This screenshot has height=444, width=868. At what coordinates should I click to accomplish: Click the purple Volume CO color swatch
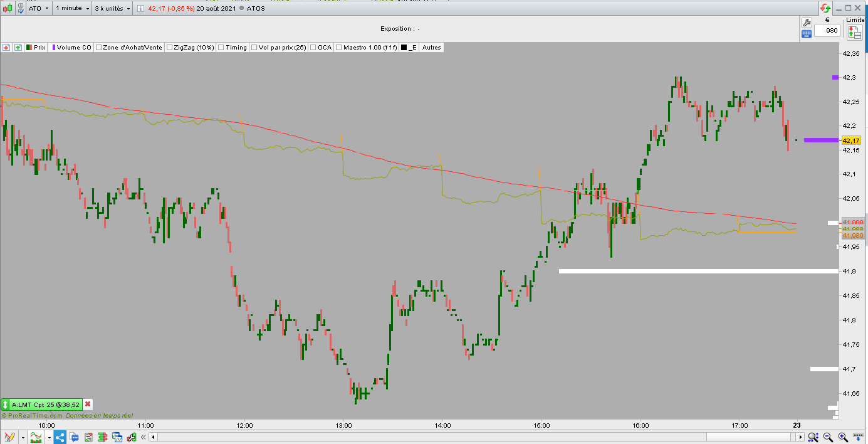[x=54, y=47]
